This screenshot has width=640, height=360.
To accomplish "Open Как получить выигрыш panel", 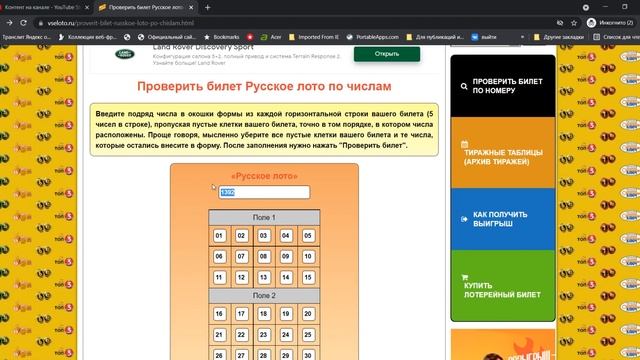I will 503,219.
